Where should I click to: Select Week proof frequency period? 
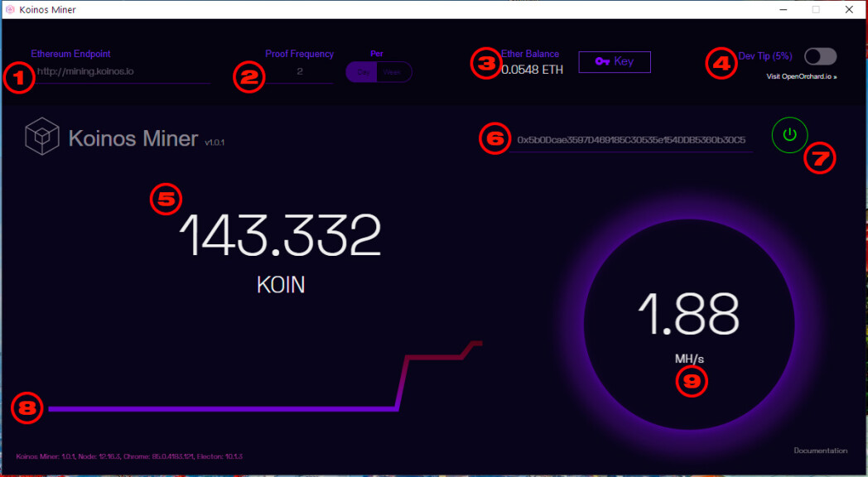tap(393, 72)
